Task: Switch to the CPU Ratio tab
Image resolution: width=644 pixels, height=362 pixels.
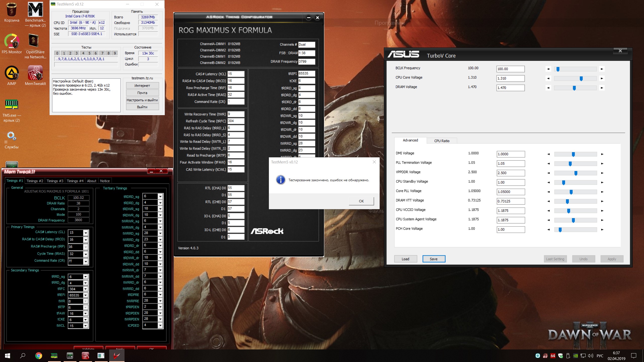Action: click(x=442, y=141)
